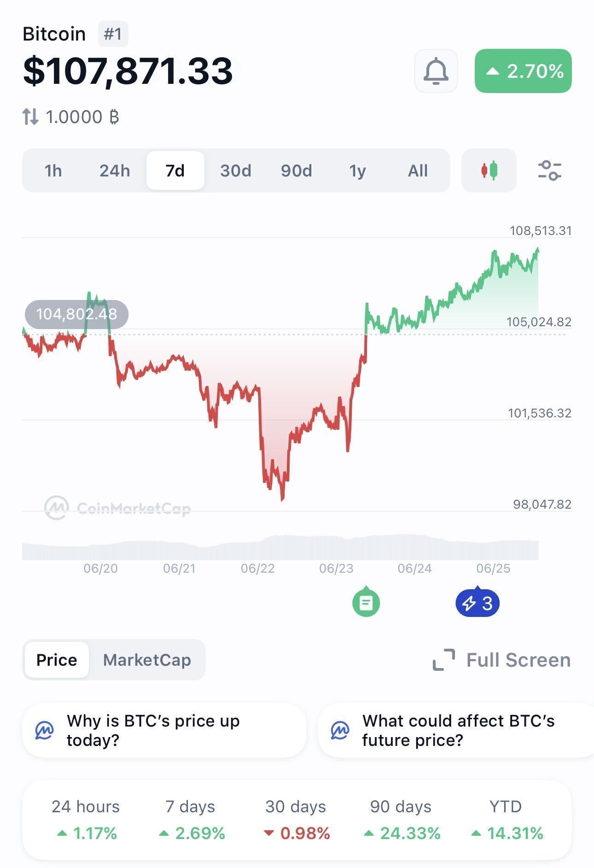The height and width of the screenshot is (868, 594).
Task: Select the 1h timeframe
Action: click(x=53, y=170)
